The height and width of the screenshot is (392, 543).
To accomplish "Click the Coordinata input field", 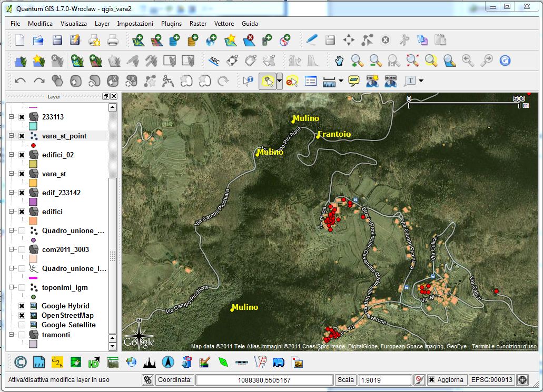I will pyautogui.click(x=264, y=380).
